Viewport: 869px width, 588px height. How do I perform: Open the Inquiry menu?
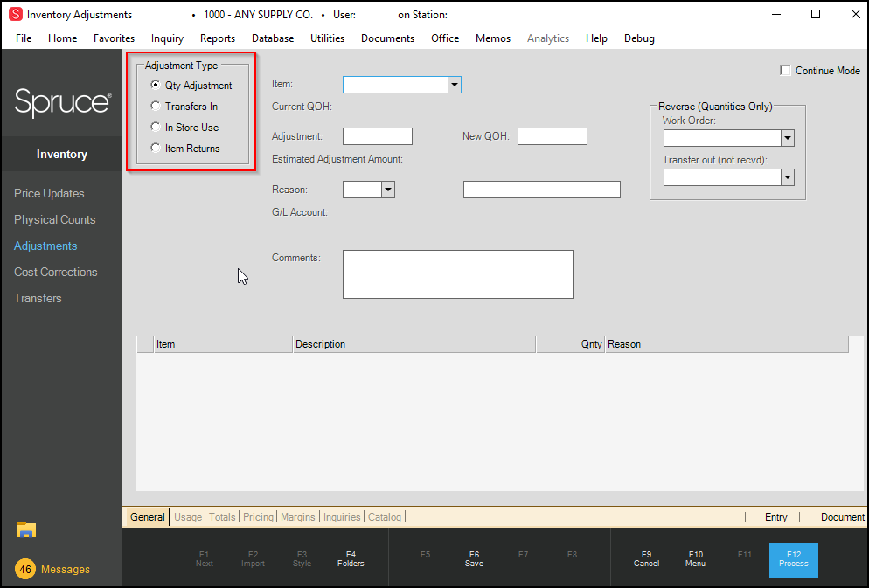(x=167, y=38)
